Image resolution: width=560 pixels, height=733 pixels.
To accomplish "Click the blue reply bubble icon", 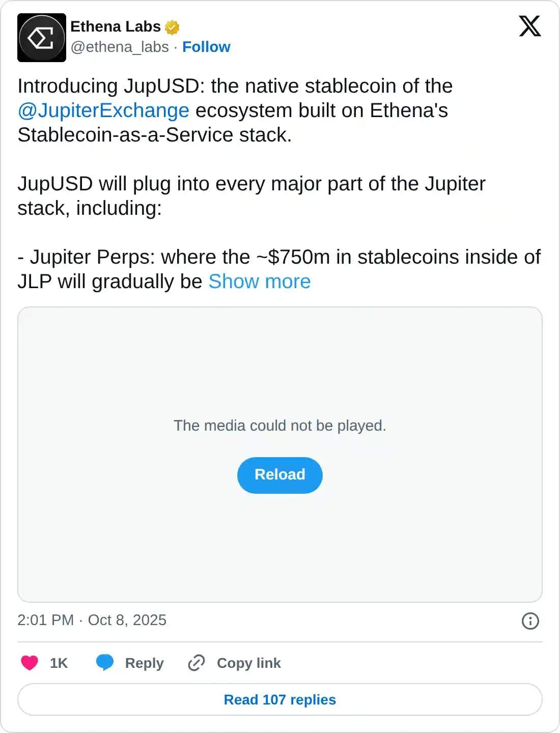I will (105, 662).
